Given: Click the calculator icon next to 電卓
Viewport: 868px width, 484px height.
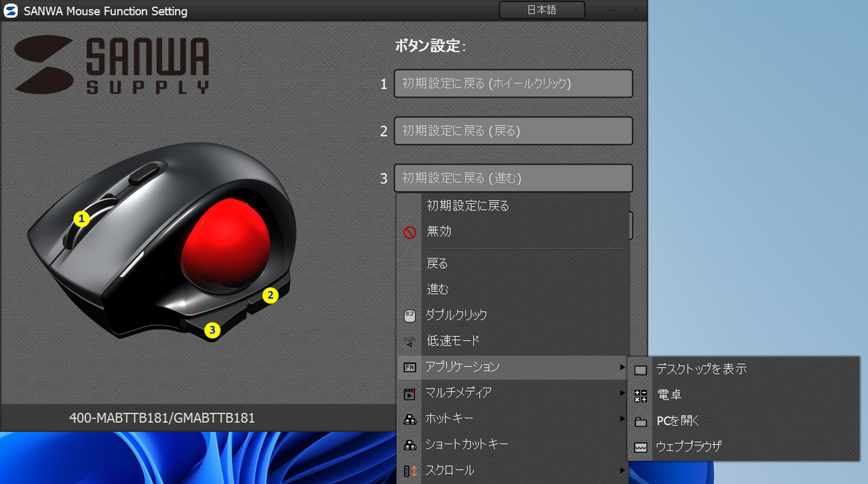Looking at the screenshot, I should 640,396.
